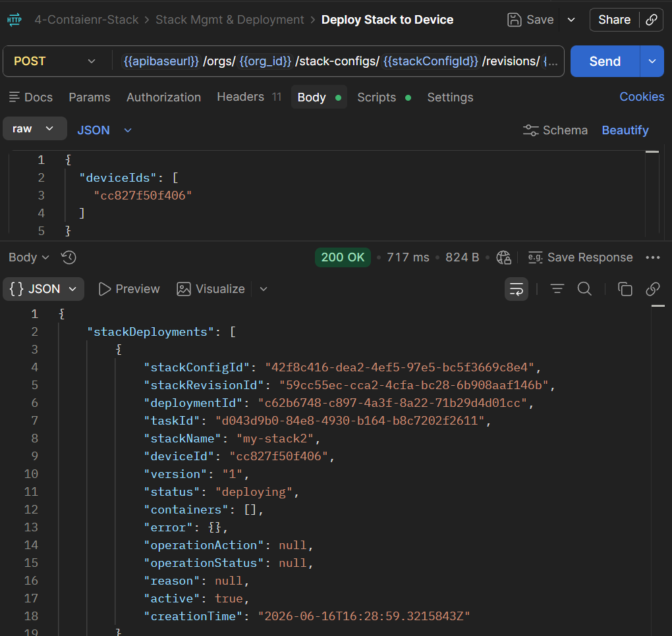
Task: Click the taskId value d043d9b0-84e8...
Action: point(350,421)
